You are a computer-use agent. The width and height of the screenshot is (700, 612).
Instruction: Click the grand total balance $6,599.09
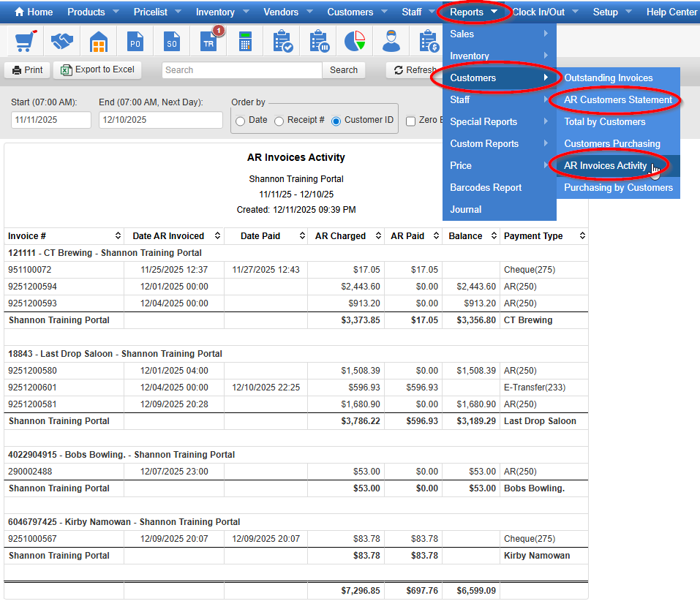[x=476, y=591]
